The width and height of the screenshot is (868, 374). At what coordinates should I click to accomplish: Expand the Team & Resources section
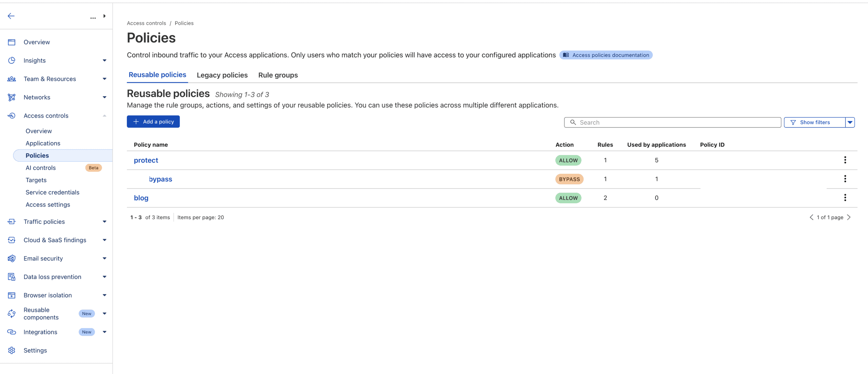[104, 79]
